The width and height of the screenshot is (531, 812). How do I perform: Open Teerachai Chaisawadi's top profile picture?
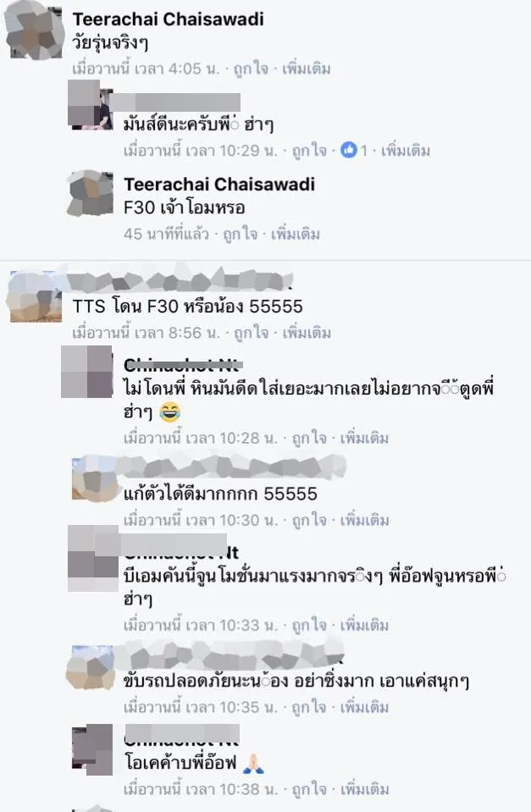[34, 33]
